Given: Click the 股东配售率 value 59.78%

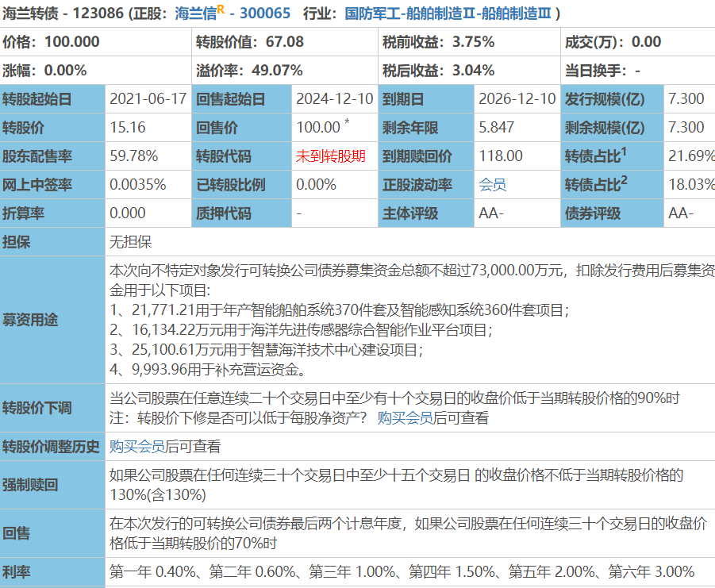Looking at the screenshot, I should [133, 156].
